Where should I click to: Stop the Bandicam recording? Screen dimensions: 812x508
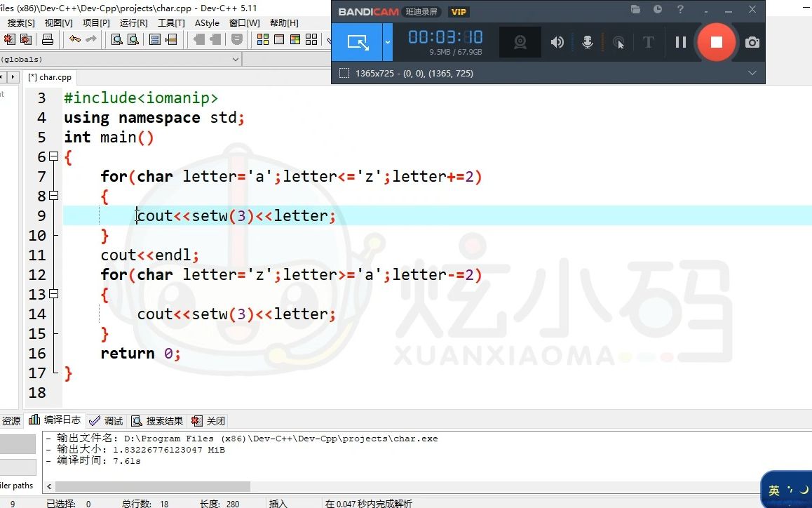716,42
